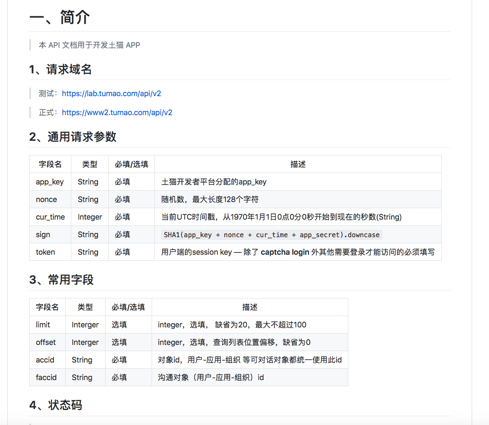Click the heading 4、状态码
Image resolution: width=489 pixels, height=425 pixels.
(56, 405)
